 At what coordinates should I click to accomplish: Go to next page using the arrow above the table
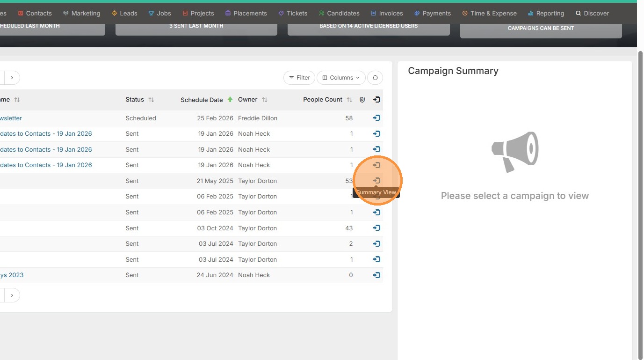[x=12, y=78]
